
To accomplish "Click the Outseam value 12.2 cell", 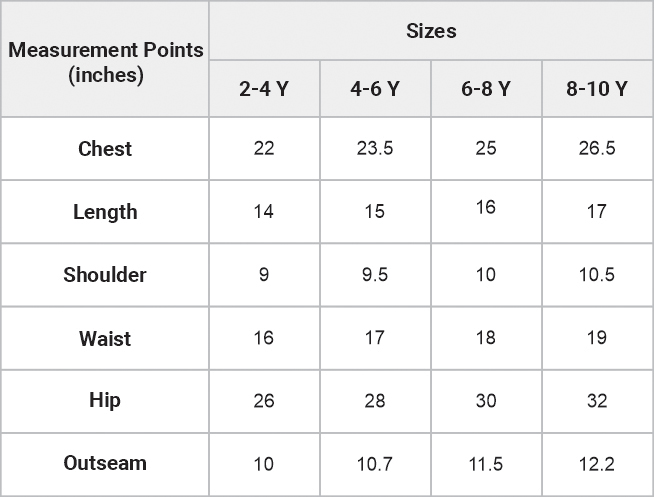I will coord(597,464).
